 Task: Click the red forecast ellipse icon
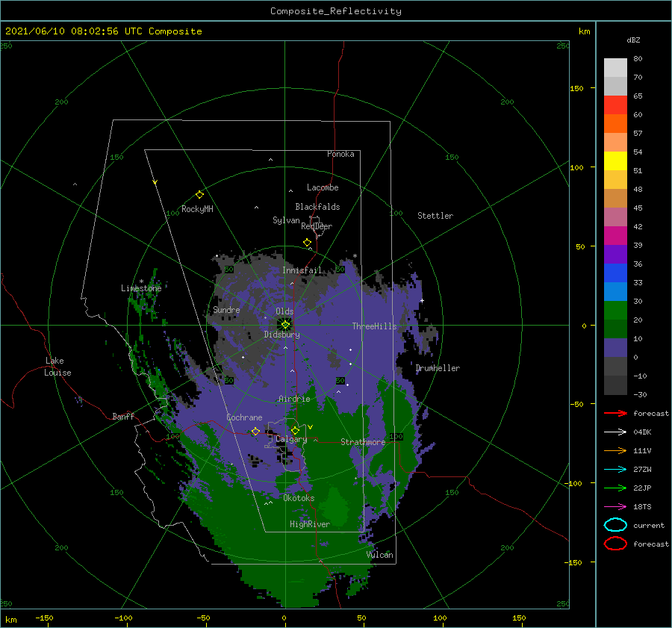(615, 544)
